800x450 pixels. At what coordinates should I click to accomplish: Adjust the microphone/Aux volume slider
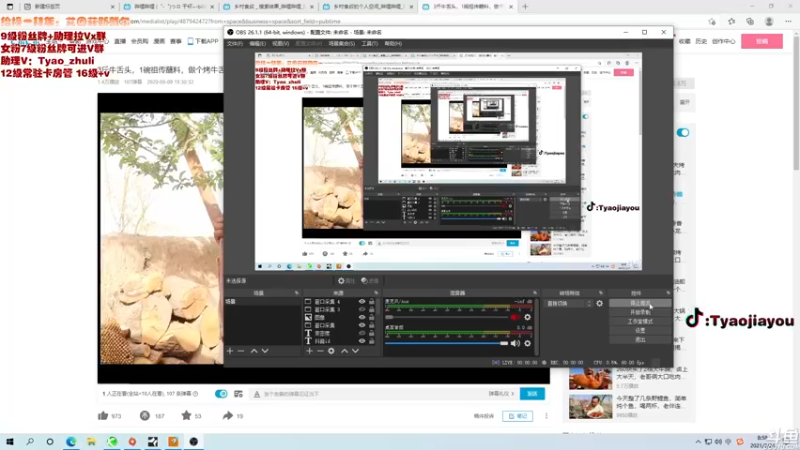[x=447, y=317]
